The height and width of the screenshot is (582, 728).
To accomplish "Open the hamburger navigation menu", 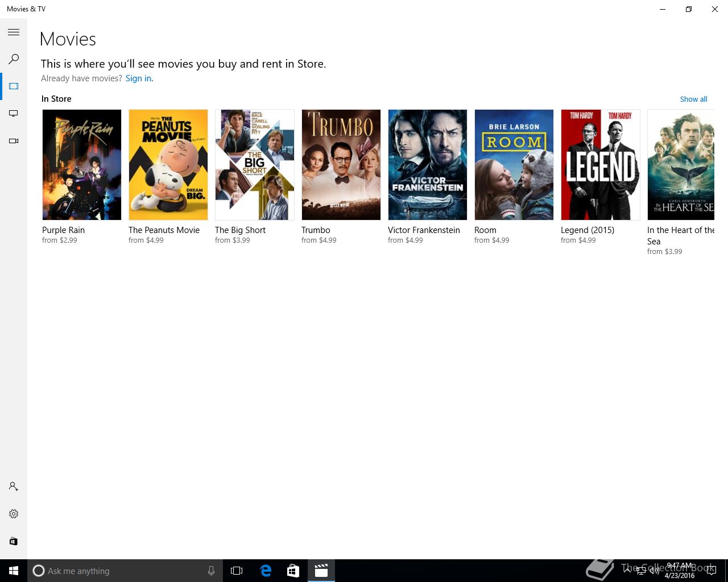I will point(14,32).
